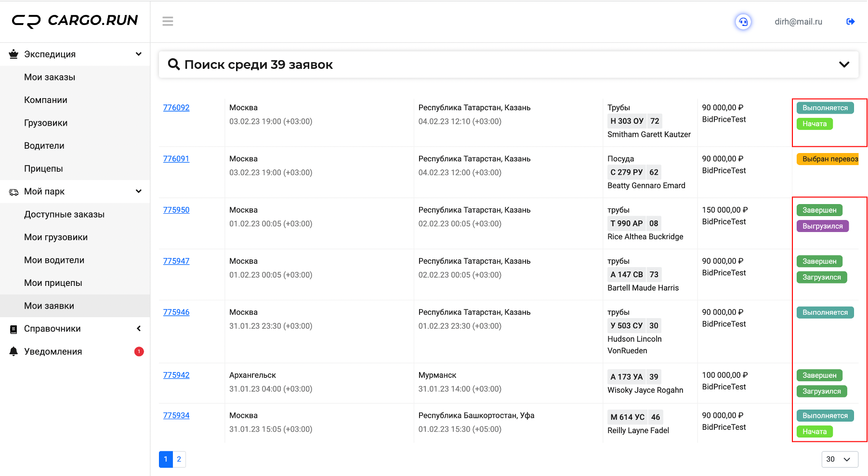The height and width of the screenshot is (476, 868).
Task: Select Доступные заказы menu item
Action: pos(64,215)
